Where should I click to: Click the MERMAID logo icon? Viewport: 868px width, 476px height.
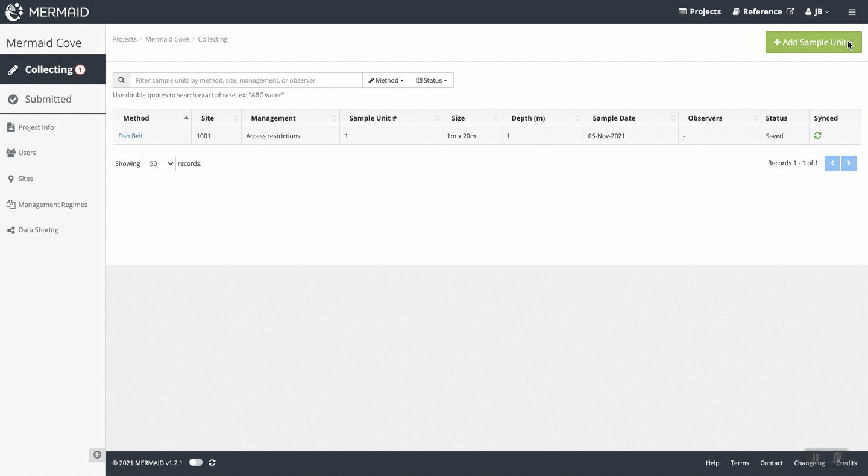(x=14, y=12)
